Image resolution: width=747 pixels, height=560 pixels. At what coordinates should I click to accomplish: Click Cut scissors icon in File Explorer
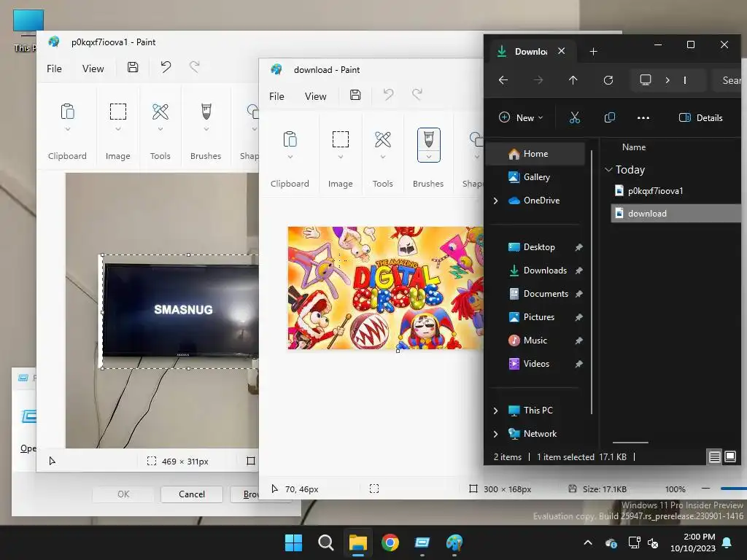[x=575, y=117]
